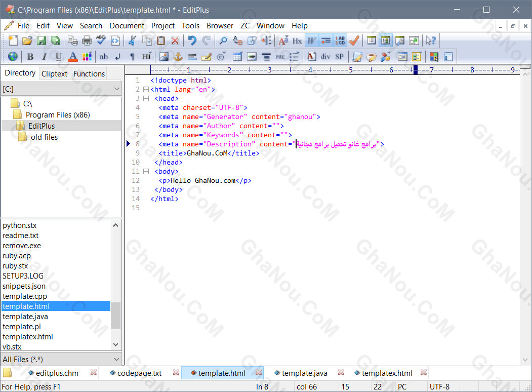Toggle Word Wrap with the W icon
The image size is (532, 392).
[311, 41]
